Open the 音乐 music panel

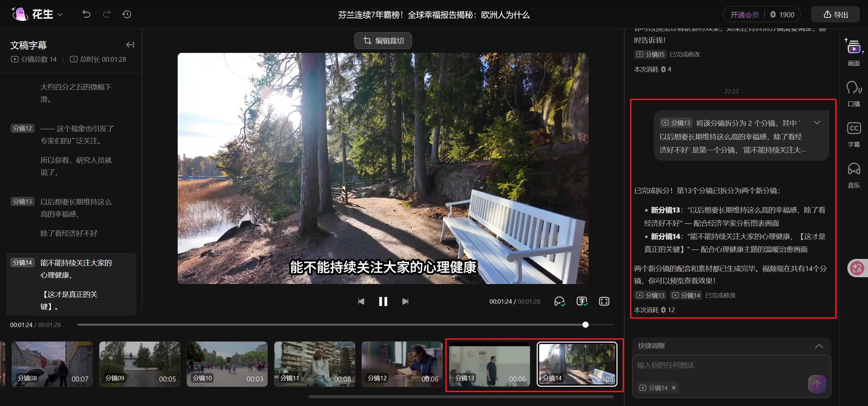click(x=854, y=175)
